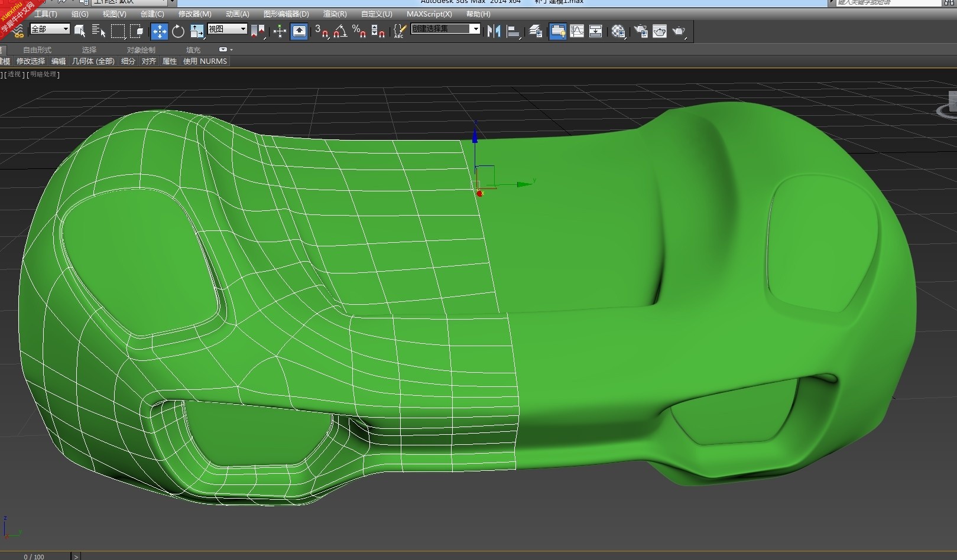Open Select by Name list icon
Image resolution: width=957 pixels, height=560 pixels.
(99, 31)
